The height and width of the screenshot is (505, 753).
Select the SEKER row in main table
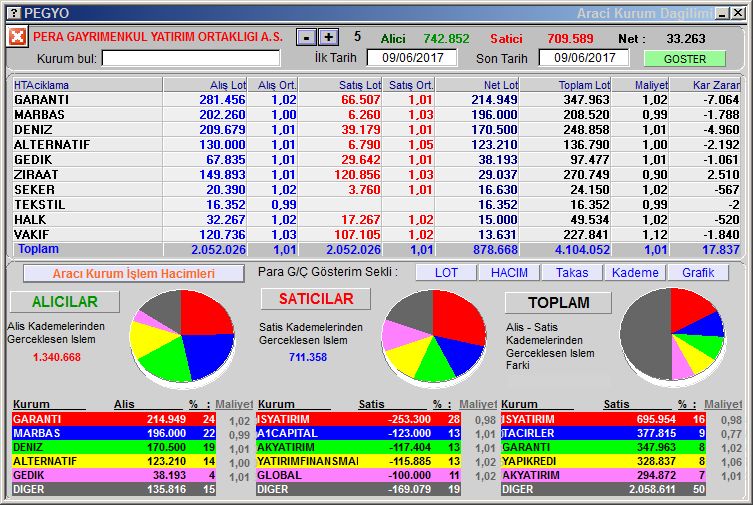(x=376, y=190)
